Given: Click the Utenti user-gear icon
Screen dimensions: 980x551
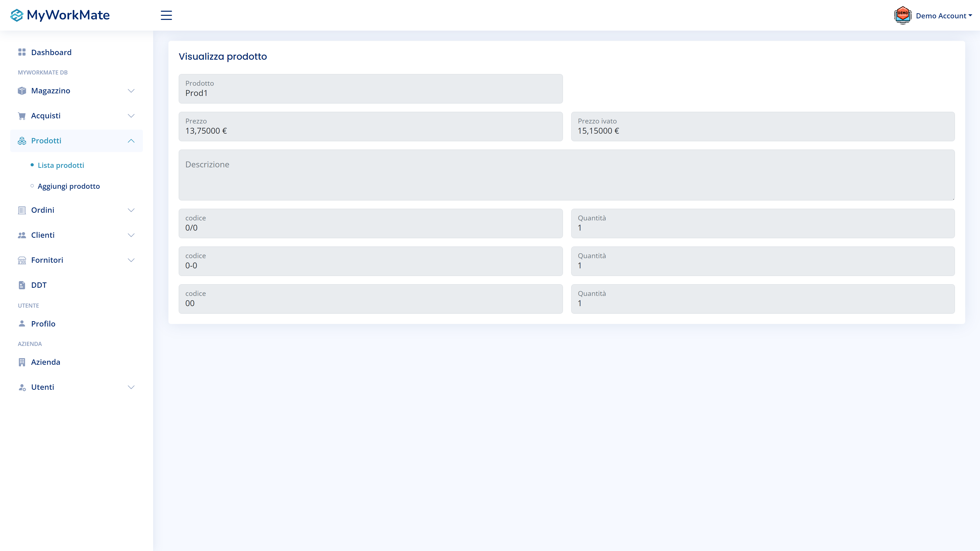Looking at the screenshot, I should pyautogui.click(x=22, y=387).
